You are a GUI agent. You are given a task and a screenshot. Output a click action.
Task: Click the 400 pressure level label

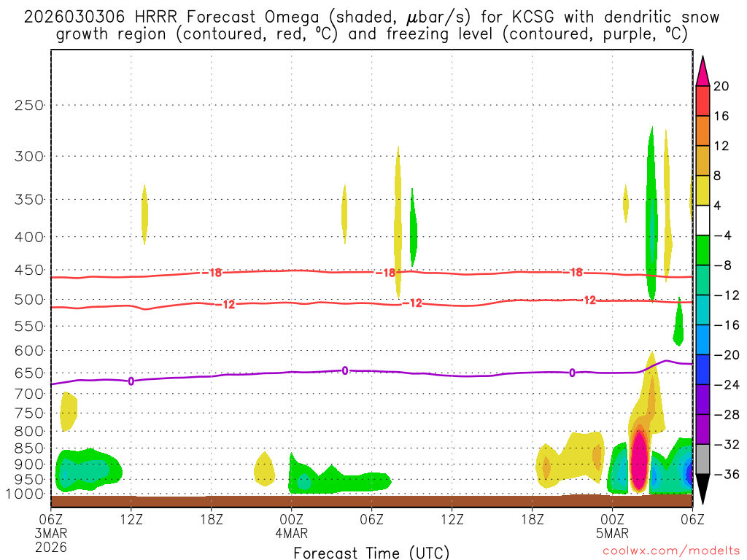coord(29,237)
